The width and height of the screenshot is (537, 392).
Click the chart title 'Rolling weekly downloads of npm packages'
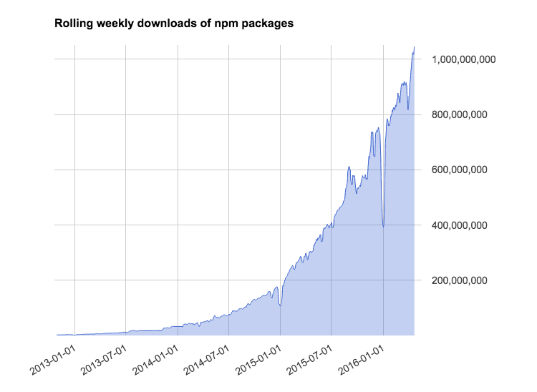[x=174, y=24]
